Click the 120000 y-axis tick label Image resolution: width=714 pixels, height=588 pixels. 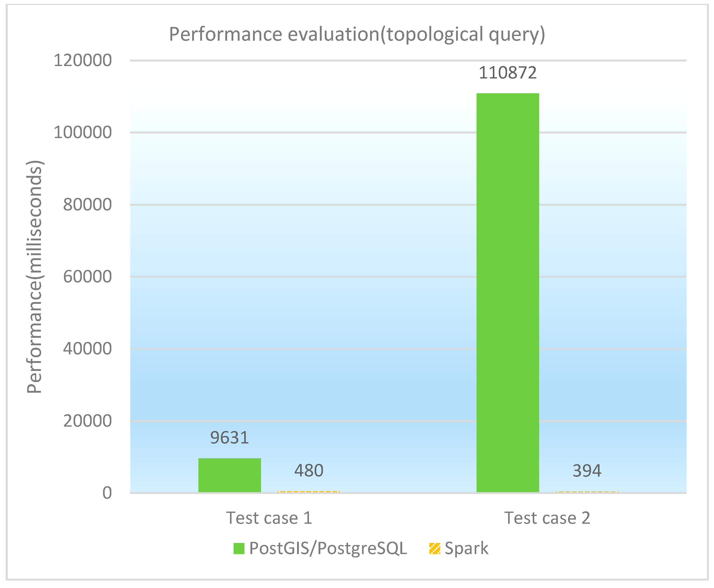[x=83, y=61]
